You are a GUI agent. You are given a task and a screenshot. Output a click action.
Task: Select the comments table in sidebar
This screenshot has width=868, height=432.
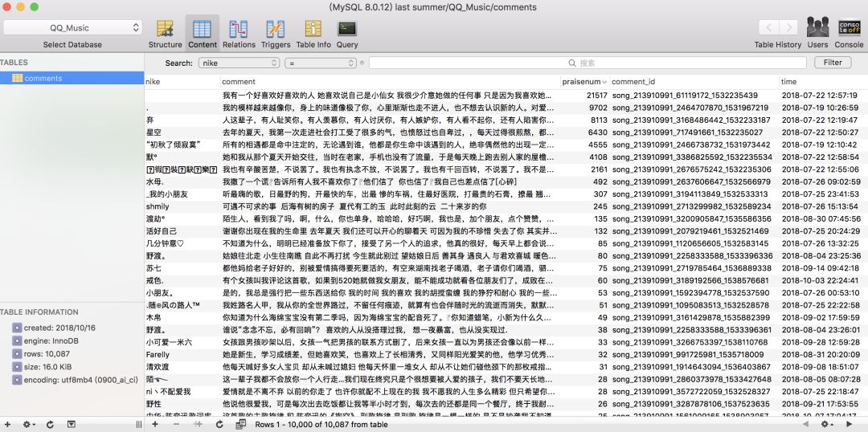point(72,78)
